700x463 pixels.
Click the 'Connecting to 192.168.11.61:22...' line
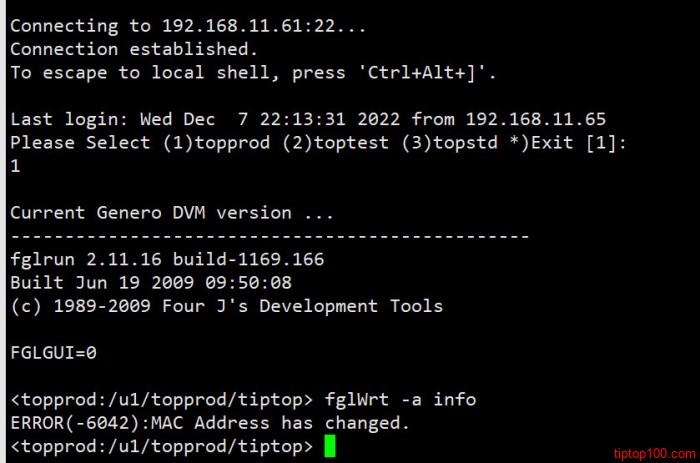188,25
